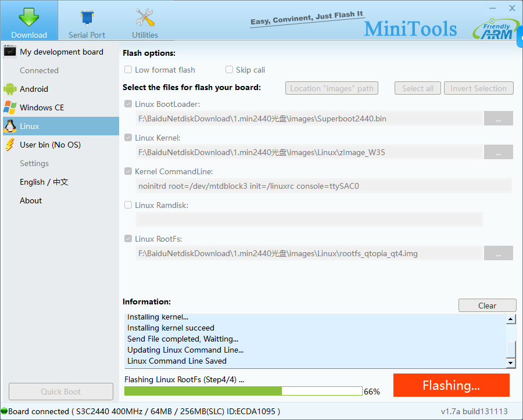Switch to the Serial Port tab
The width and height of the screenshot is (523, 420).
(87, 23)
